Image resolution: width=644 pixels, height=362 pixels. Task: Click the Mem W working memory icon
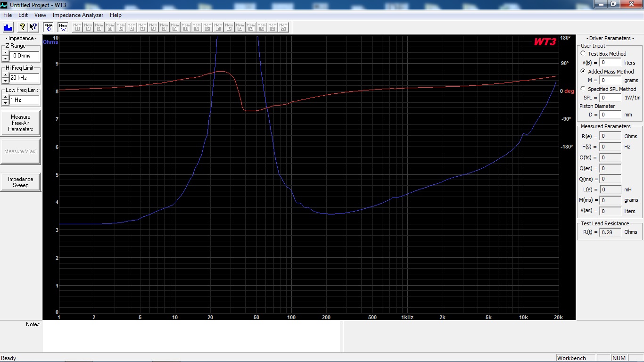coord(63,27)
